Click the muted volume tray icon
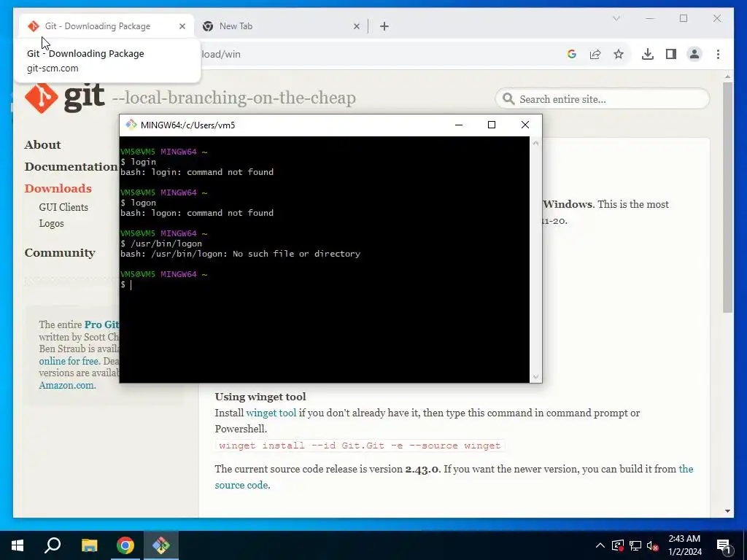 point(653,545)
